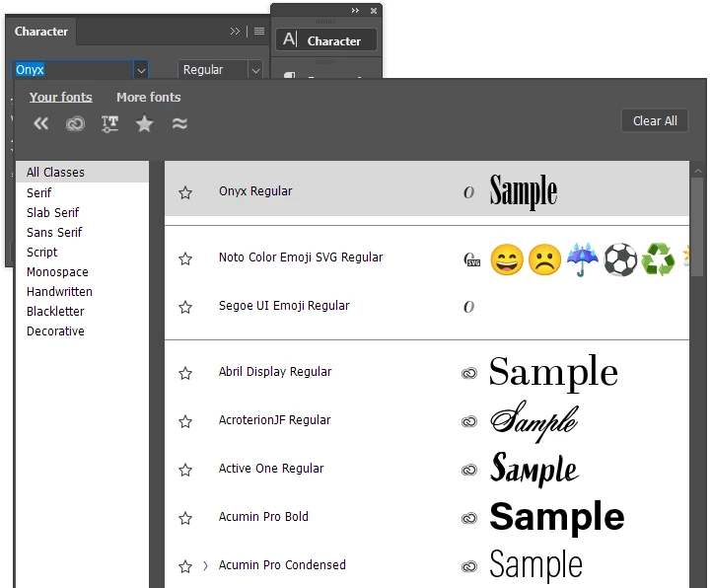
Task: Select Segoe UI Emoji Regular
Action: [x=284, y=306]
